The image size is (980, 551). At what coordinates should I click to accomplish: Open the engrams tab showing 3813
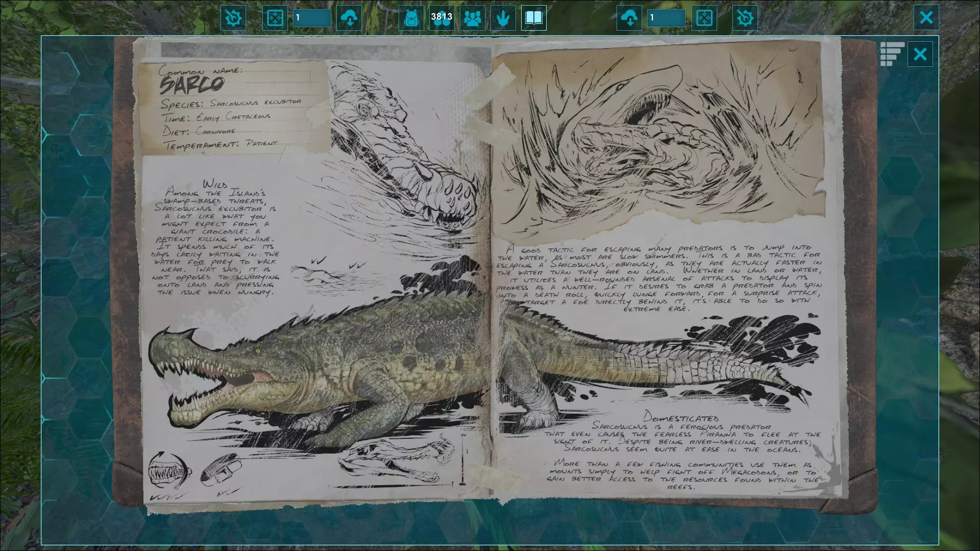pos(442,18)
